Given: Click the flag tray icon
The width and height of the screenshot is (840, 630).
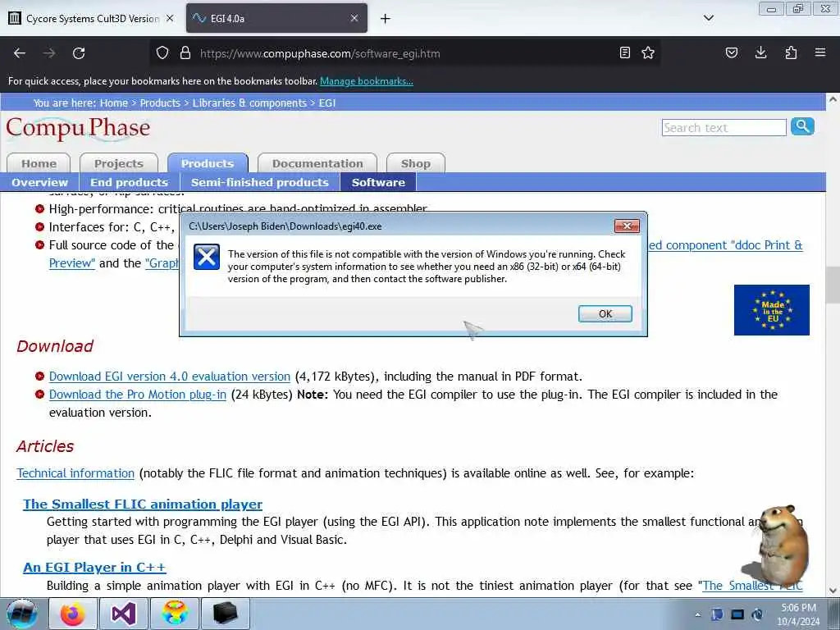Looking at the screenshot, I should tap(717, 614).
